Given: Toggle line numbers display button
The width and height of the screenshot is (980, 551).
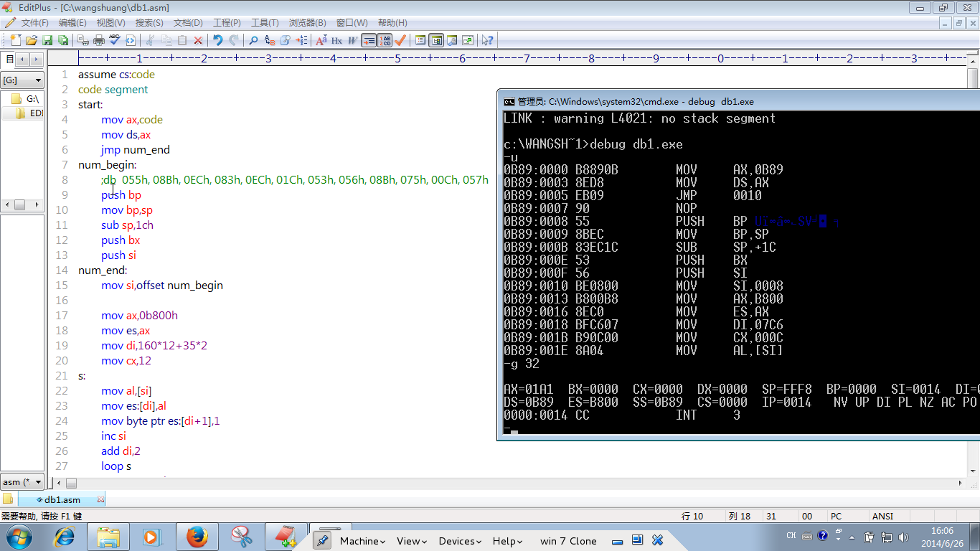Looking at the screenshot, I should (x=385, y=40).
